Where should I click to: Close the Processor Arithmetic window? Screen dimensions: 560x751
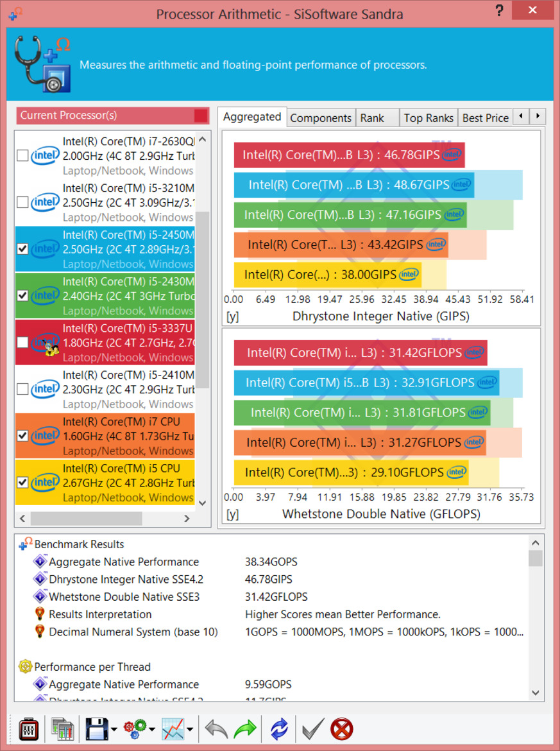point(532,10)
